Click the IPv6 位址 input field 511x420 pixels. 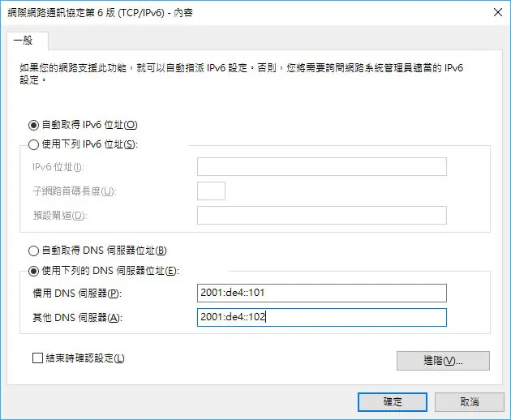point(322,167)
